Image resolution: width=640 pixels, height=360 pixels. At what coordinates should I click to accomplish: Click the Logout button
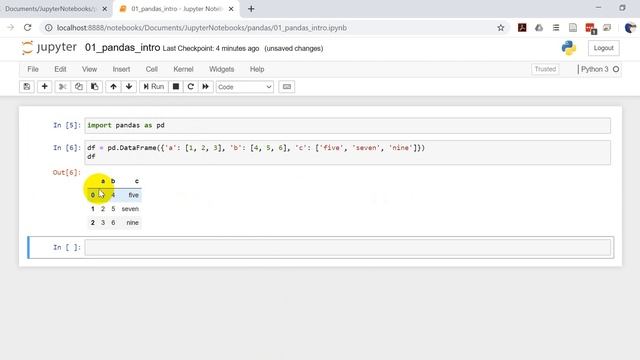pyautogui.click(x=604, y=48)
